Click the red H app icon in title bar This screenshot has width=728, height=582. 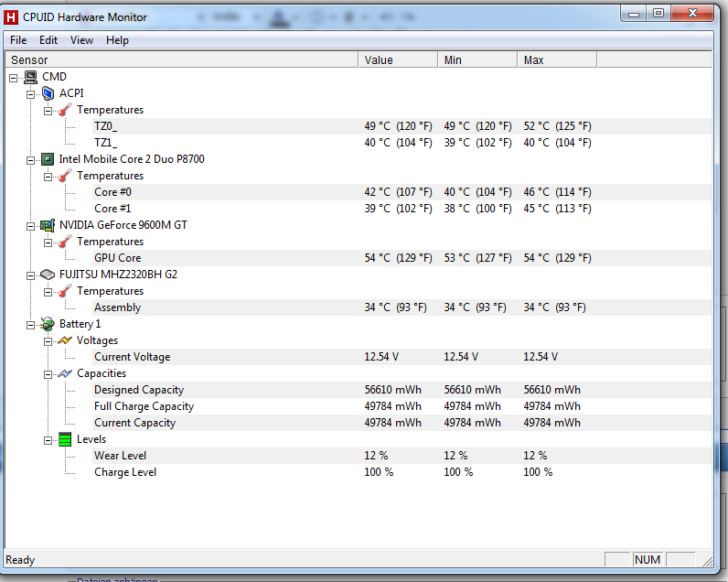point(11,17)
